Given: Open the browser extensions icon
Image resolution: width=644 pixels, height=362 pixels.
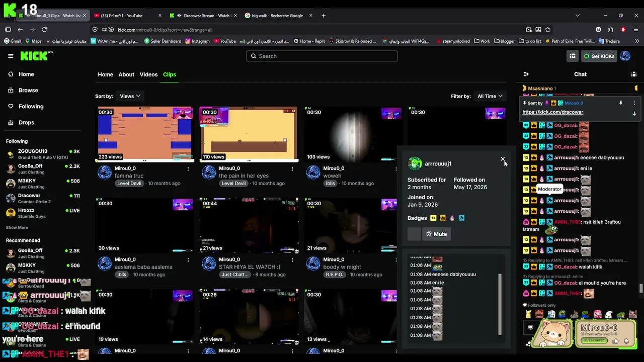Looking at the screenshot, I should click(x=610, y=30).
